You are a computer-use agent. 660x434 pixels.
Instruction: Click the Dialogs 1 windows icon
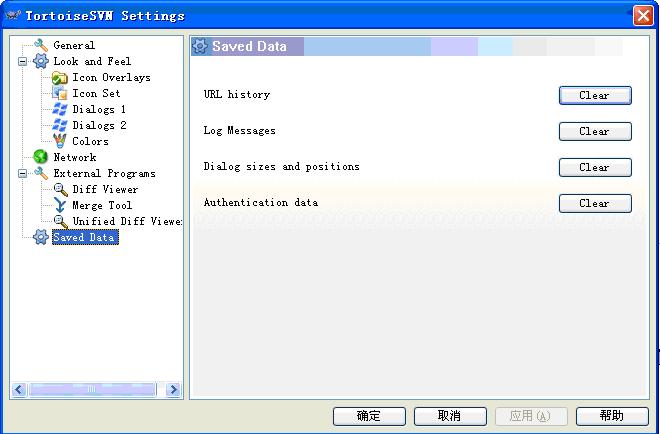coord(59,109)
